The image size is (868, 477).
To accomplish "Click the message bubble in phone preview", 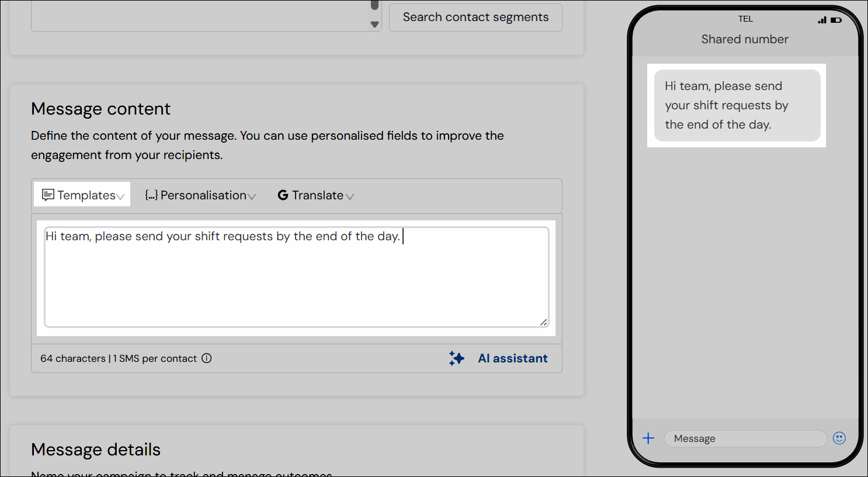I will coord(737,105).
